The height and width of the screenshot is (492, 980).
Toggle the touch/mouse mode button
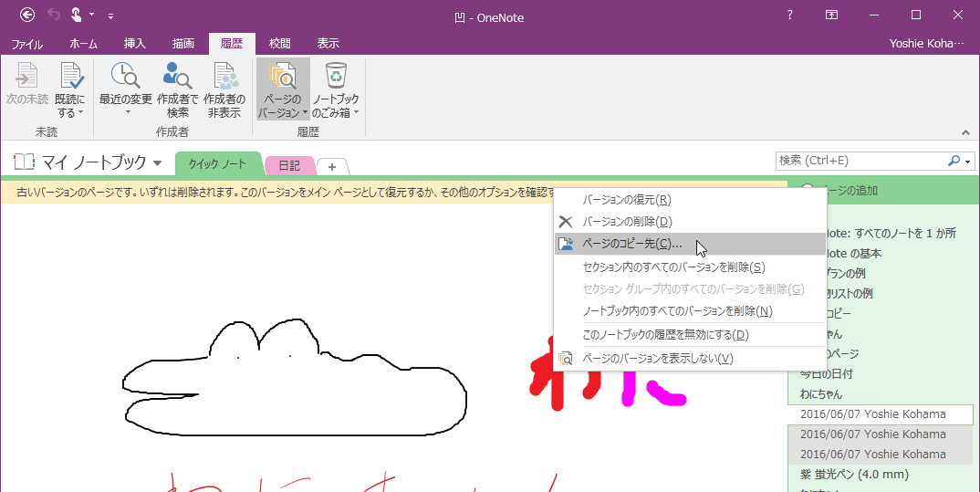tap(76, 15)
